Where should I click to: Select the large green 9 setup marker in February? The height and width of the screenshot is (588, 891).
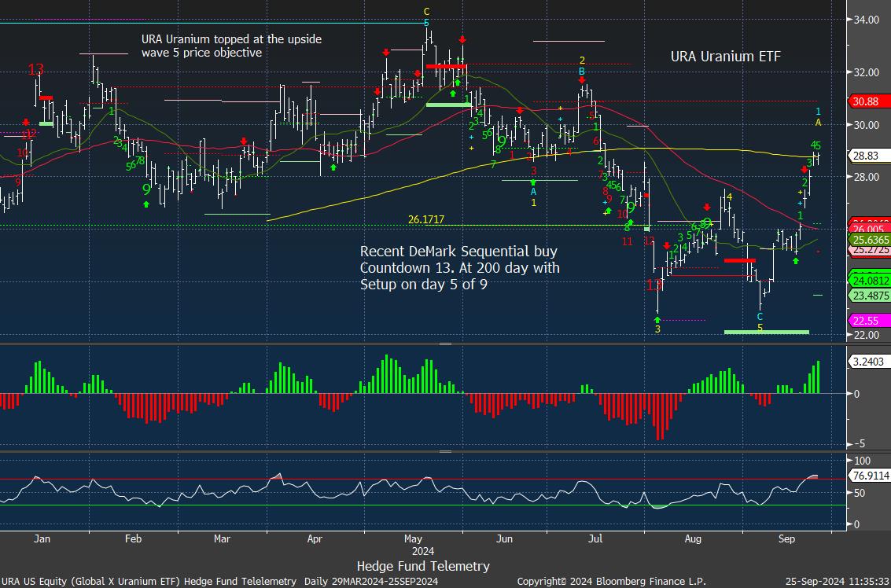[146, 189]
